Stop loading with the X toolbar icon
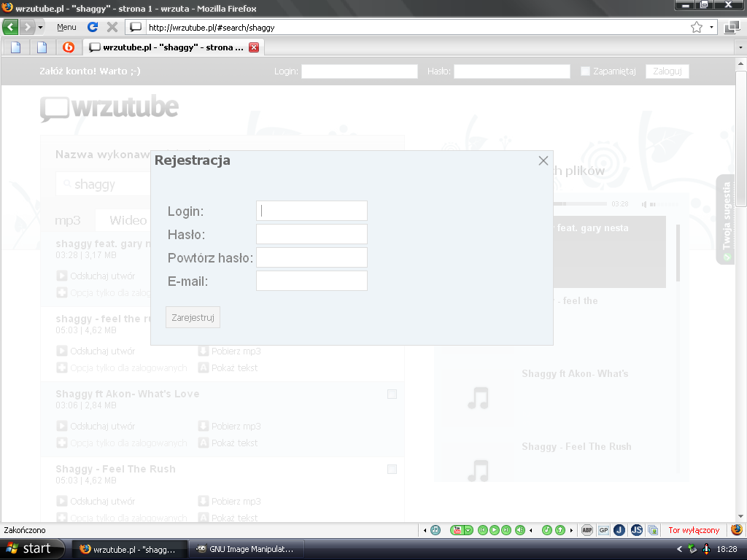The image size is (747, 560). pos(112,27)
